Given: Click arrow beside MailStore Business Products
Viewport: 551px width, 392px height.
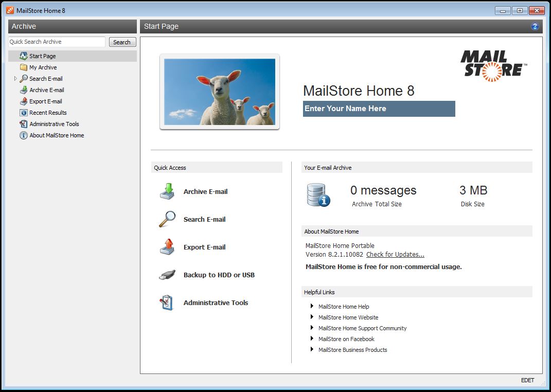Looking at the screenshot, I should point(312,349).
